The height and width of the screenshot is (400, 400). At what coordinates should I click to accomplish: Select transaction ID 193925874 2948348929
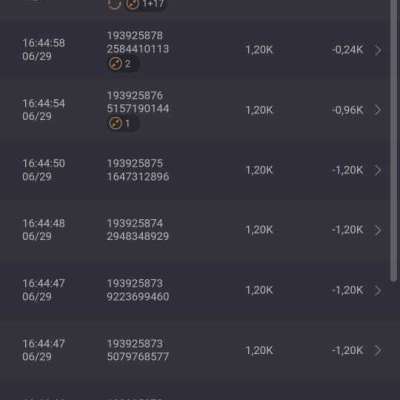coord(138,230)
